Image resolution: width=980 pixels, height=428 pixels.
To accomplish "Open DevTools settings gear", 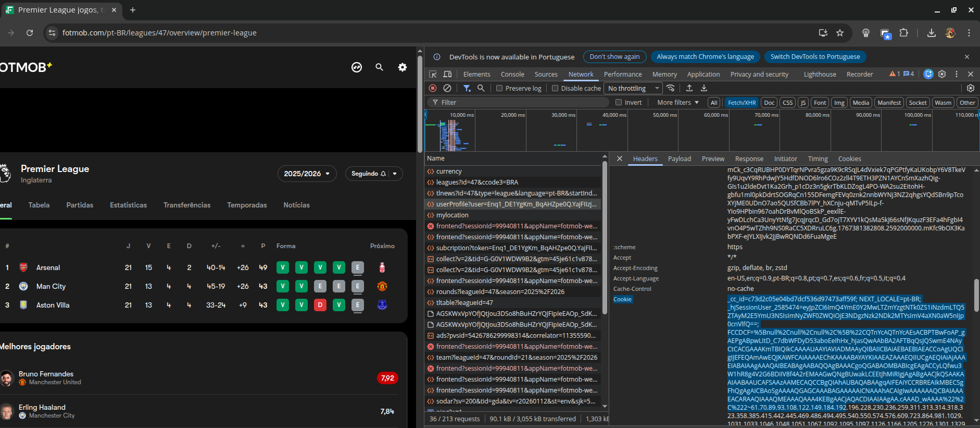I will pyautogui.click(x=942, y=74).
